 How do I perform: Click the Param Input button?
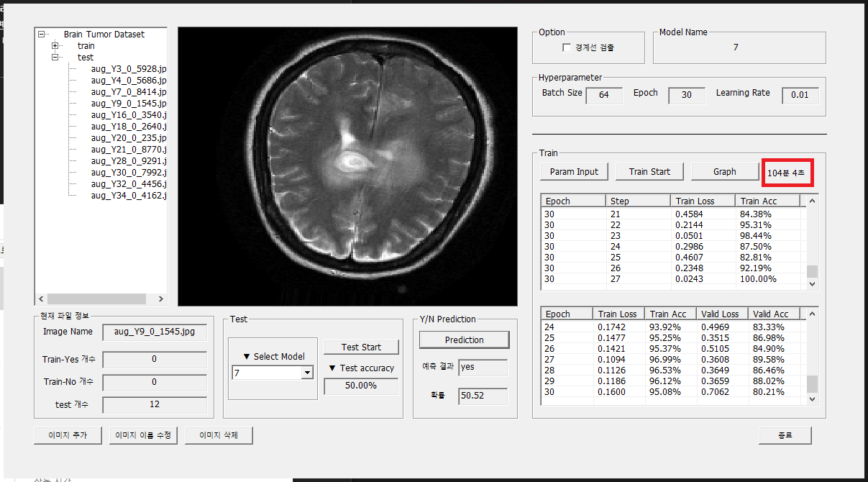click(x=574, y=171)
